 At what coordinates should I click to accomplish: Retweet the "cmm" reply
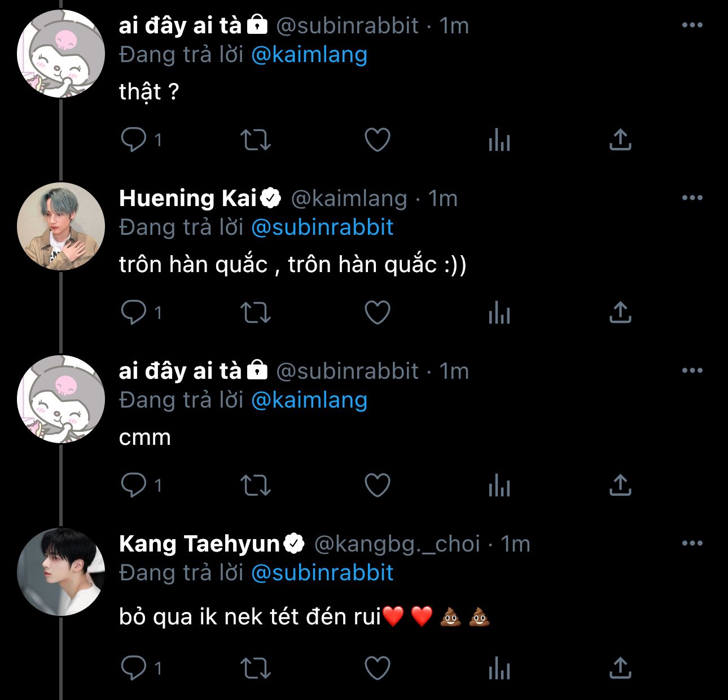[x=256, y=485]
